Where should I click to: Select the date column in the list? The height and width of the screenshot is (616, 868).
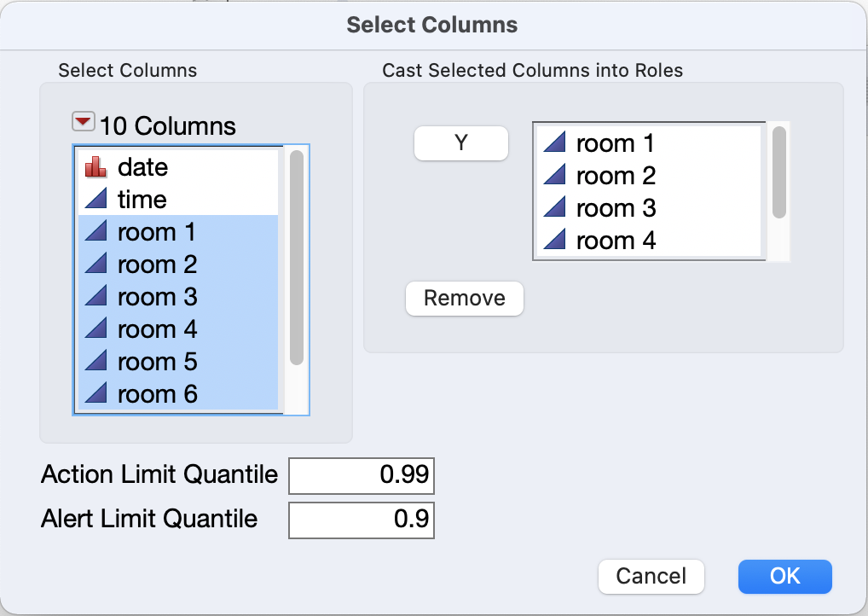tap(142, 167)
